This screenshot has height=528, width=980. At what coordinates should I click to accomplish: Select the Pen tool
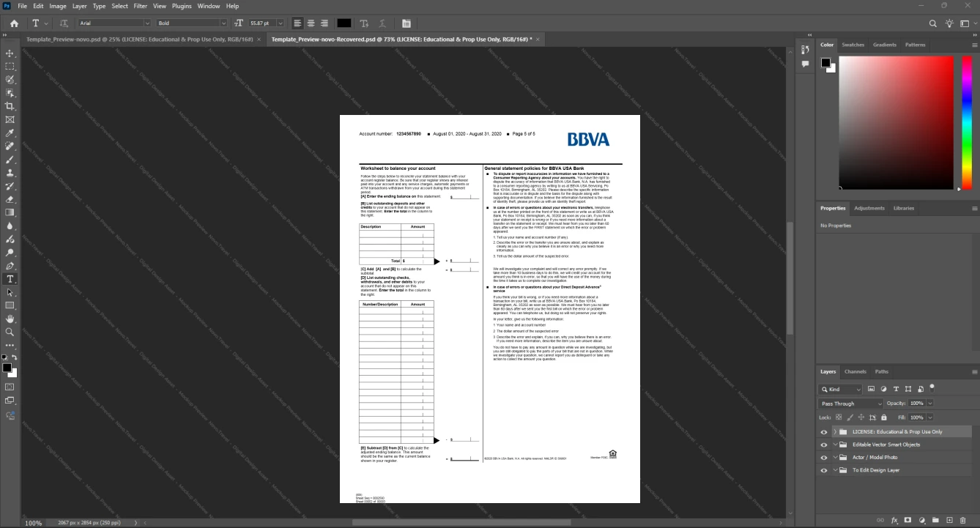click(10, 266)
